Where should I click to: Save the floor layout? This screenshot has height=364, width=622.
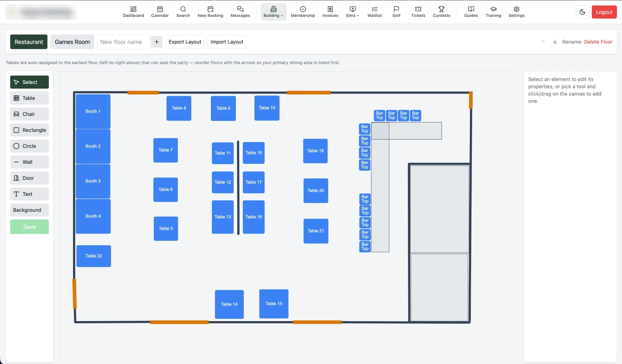coord(30,227)
